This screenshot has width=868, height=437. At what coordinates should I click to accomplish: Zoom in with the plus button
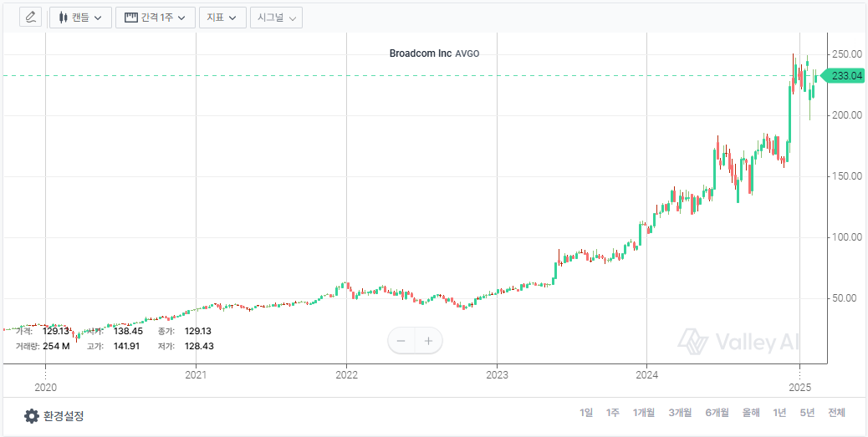[x=428, y=341]
